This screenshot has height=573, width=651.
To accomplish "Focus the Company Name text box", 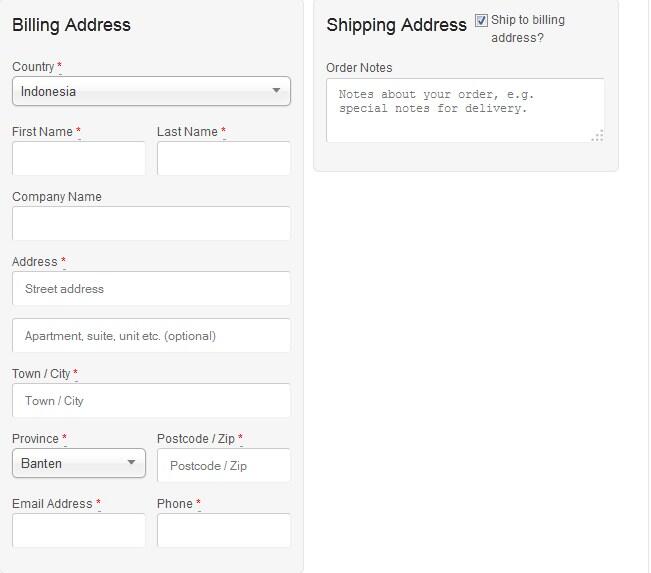I will tap(151, 223).
